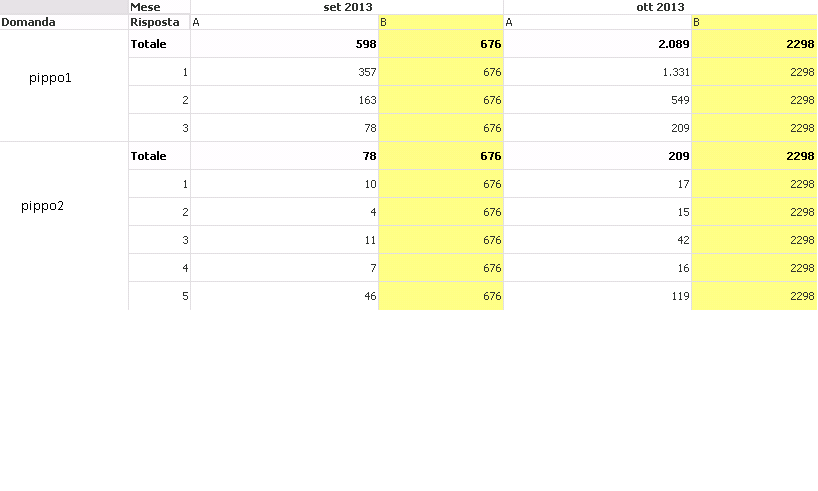Screen dimensions: 818x491
Task: Click the Mese dimension header
Action: [x=145, y=7]
